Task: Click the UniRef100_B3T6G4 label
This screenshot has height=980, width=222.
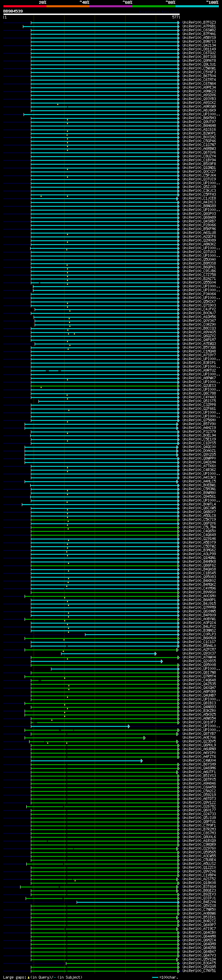Action: click(x=199, y=887)
